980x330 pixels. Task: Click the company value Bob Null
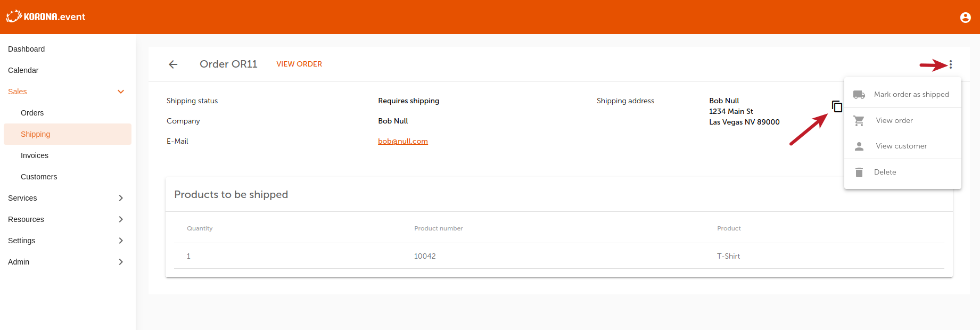click(x=393, y=121)
